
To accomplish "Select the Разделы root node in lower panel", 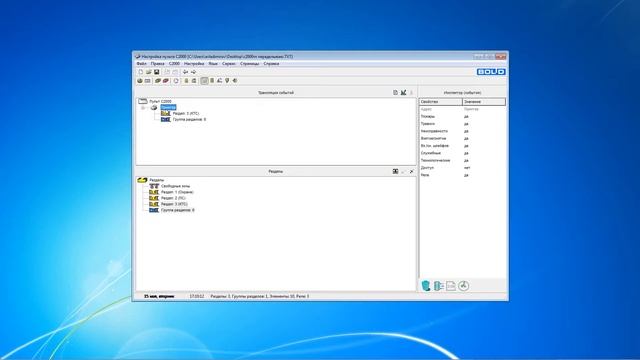I will [x=157, y=180].
